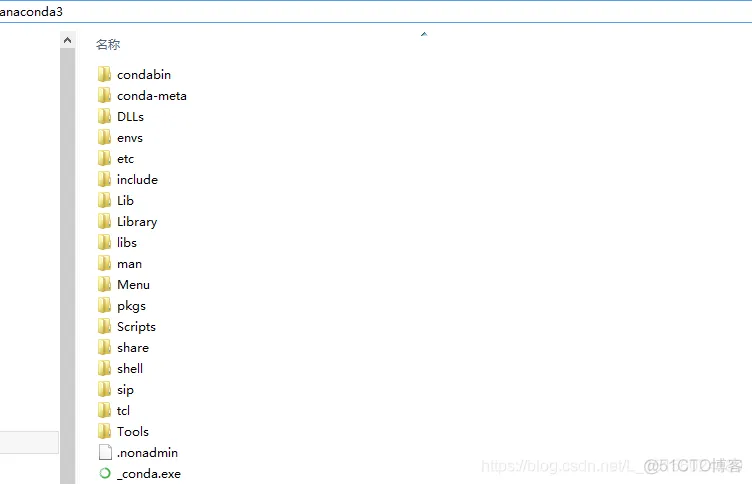Select the share folder name

click(x=133, y=348)
